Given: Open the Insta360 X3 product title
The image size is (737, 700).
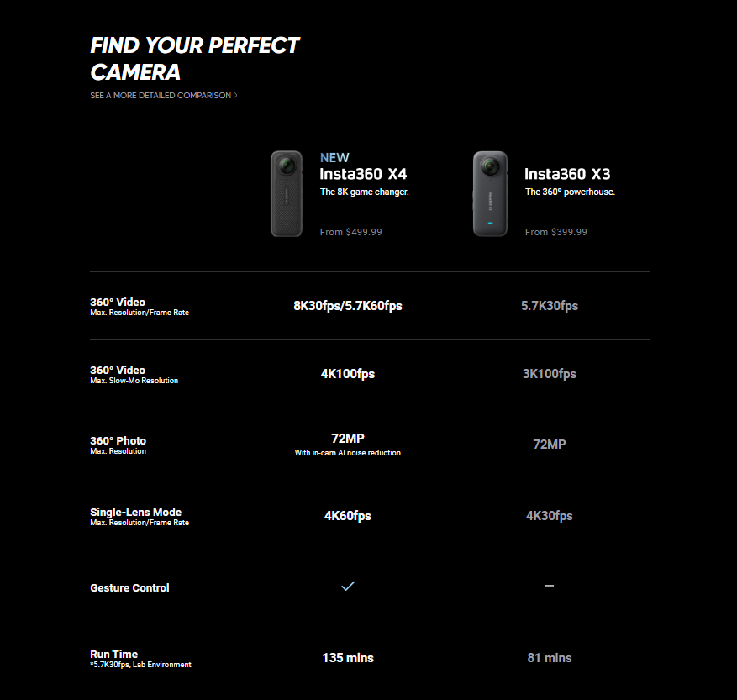Looking at the screenshot, I should (x=567, y=174).
